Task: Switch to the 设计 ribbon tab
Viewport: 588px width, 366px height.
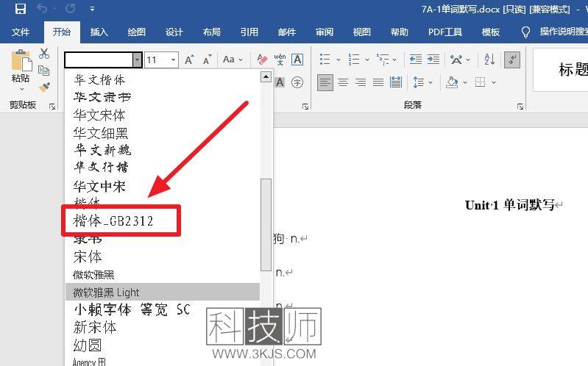Action: 174,32
